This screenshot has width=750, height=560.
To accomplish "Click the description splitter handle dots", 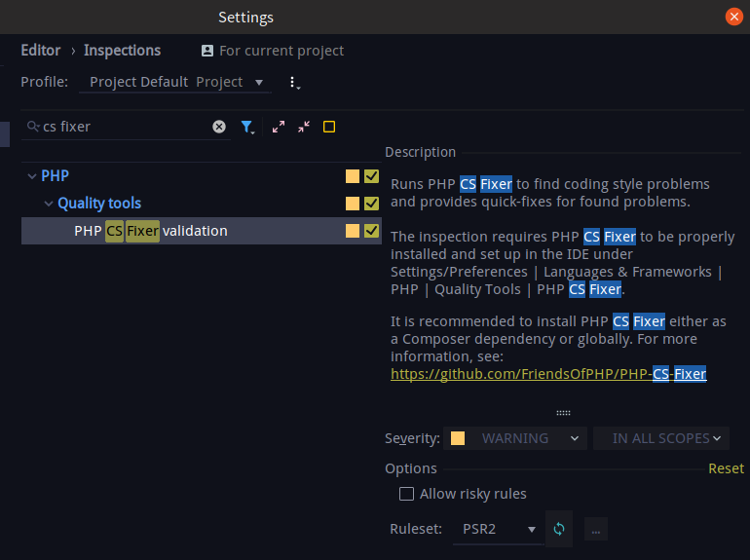I will pos(563,413).
